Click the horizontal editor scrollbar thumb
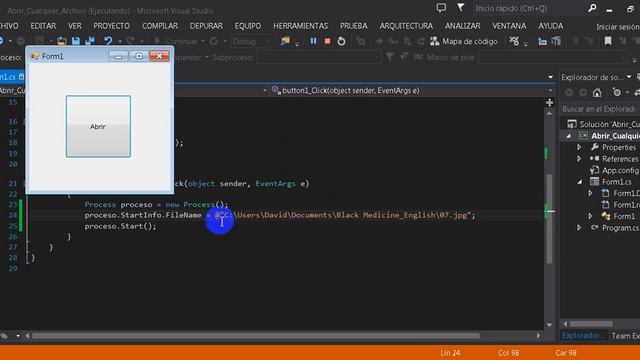Screen dimensions: 640x360 click(x=256, y=336)
